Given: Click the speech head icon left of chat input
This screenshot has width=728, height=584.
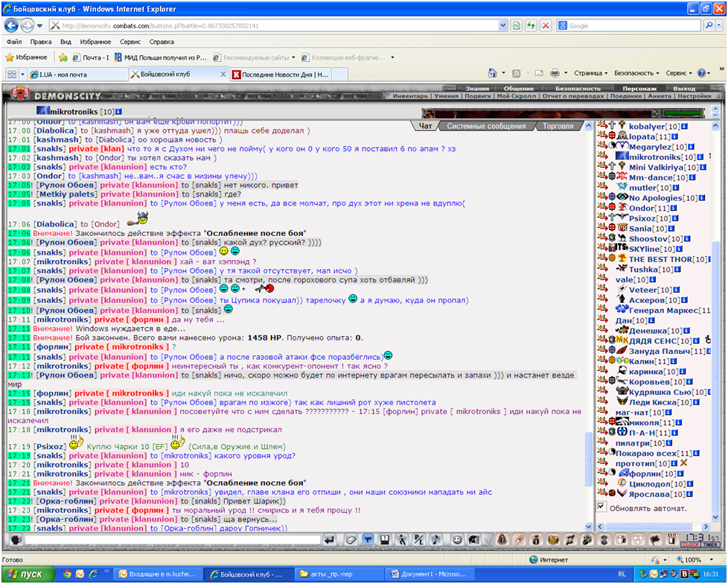Looking at the screenshot, I should click(x=16, y=540).
